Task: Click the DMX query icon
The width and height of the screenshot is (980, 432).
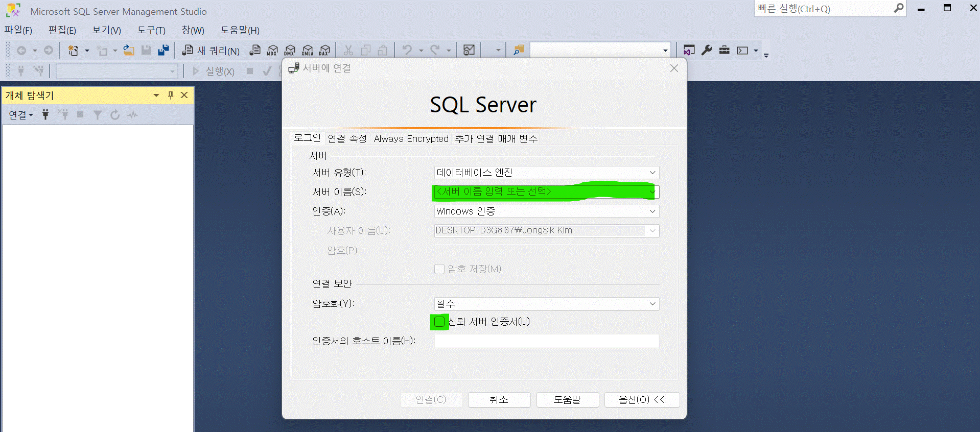Action: (x=290, y=50)
